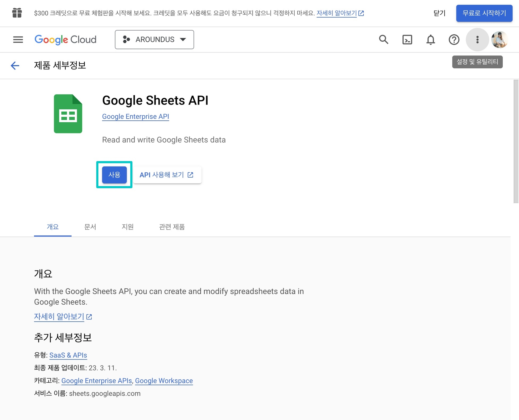This screenshot has height=420, width=519.
Task: Click the help question mark icon
Action: coord(454,39)
